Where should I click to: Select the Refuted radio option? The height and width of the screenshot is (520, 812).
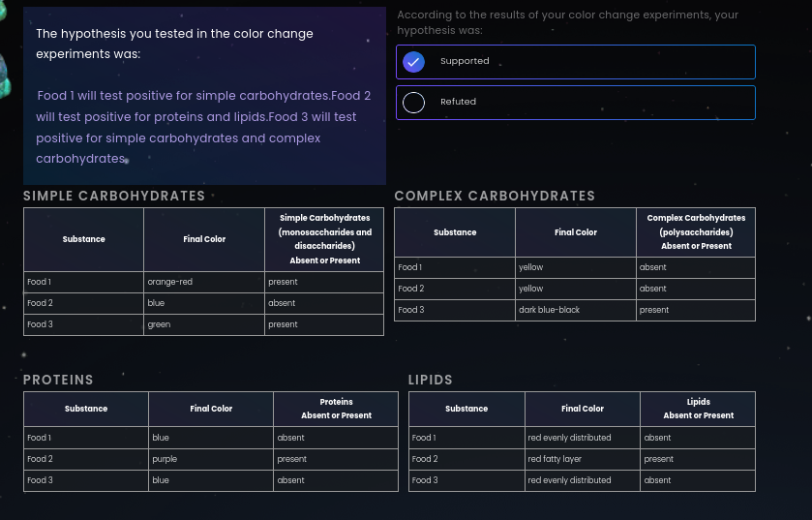coord(413,103)
